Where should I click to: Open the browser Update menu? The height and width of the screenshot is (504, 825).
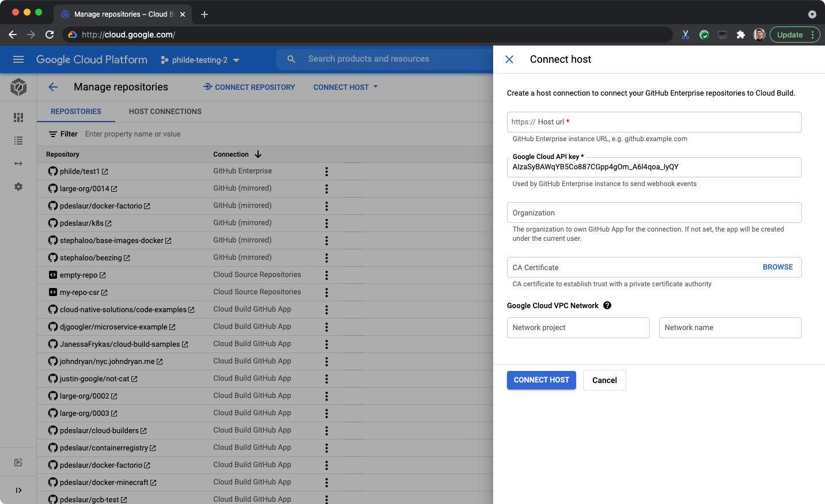click(795, 35)
